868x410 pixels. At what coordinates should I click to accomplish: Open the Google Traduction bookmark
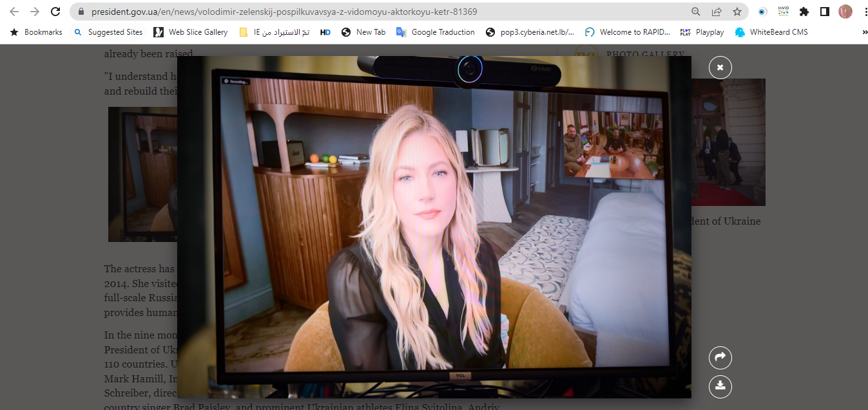[x=436, y=32]
